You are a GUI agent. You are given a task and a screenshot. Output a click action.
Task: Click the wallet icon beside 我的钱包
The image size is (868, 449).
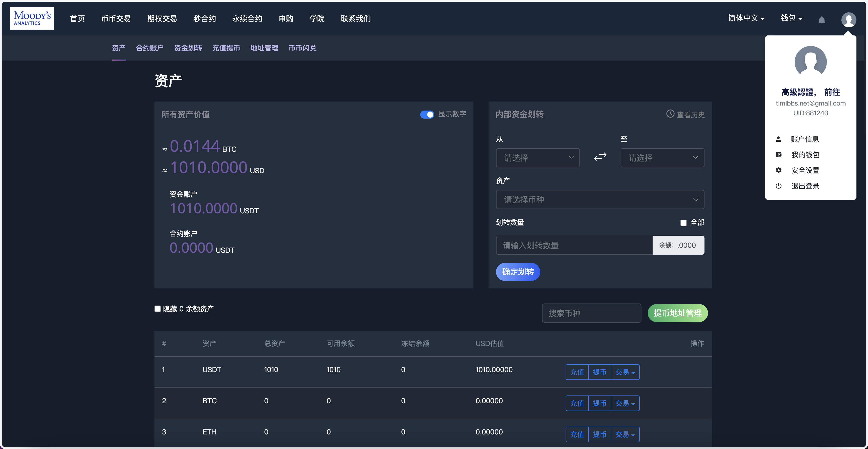pyautogui.click(x=778, y=155)
